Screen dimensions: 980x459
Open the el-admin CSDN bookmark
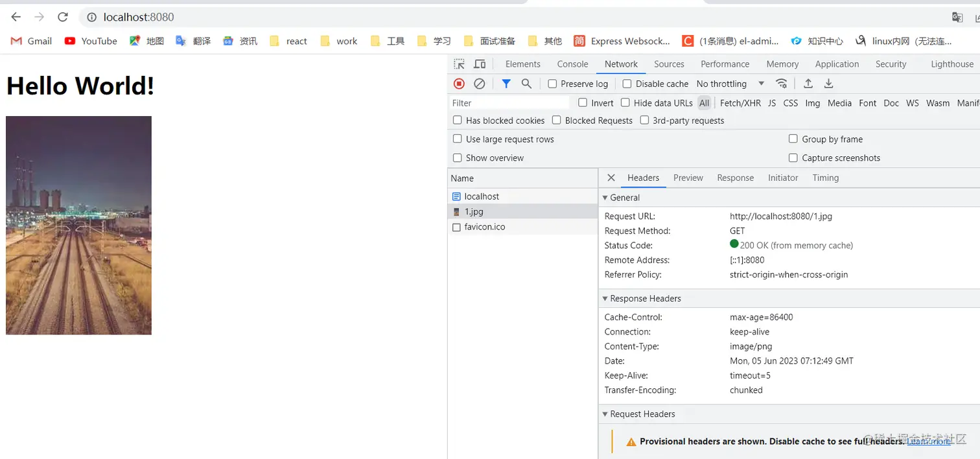(x=730, y=41)
